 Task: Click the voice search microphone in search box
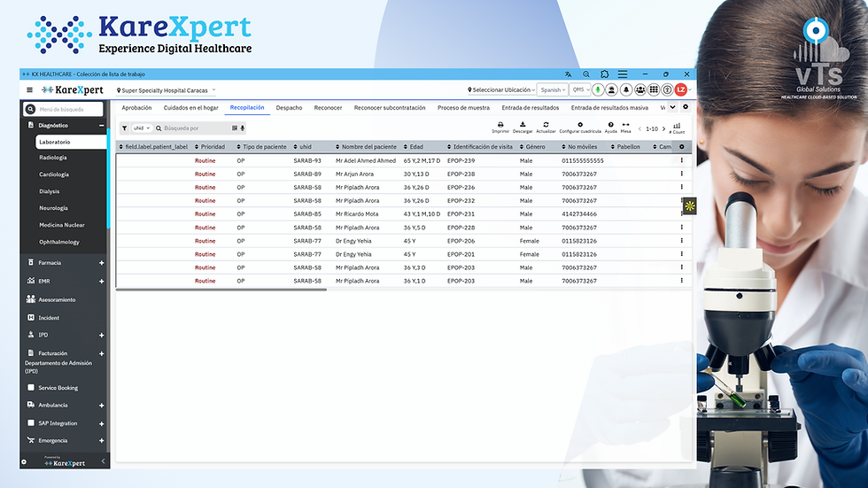pyautogui.click(x=242, y=128)
